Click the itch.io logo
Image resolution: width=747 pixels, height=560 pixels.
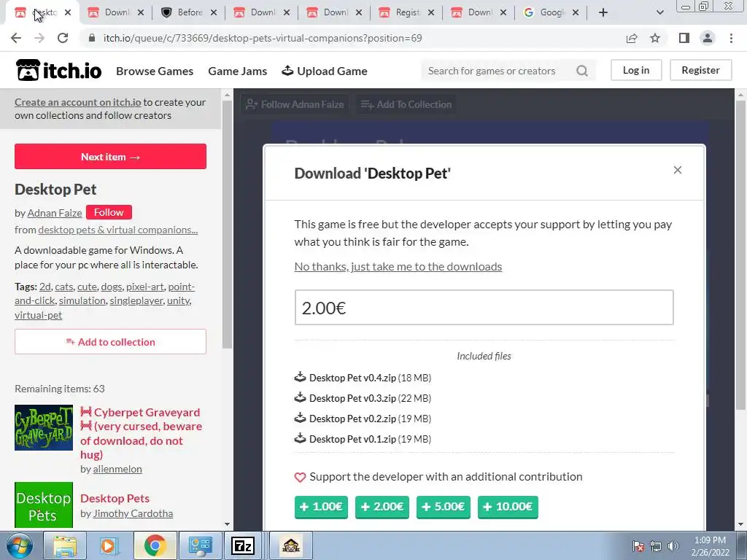point(58,71)
